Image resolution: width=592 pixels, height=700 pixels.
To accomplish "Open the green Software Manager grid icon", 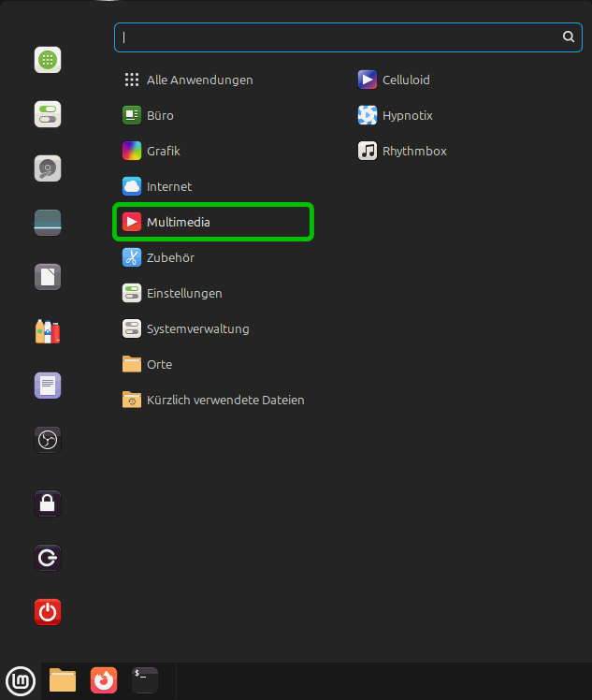I will 48,61.
